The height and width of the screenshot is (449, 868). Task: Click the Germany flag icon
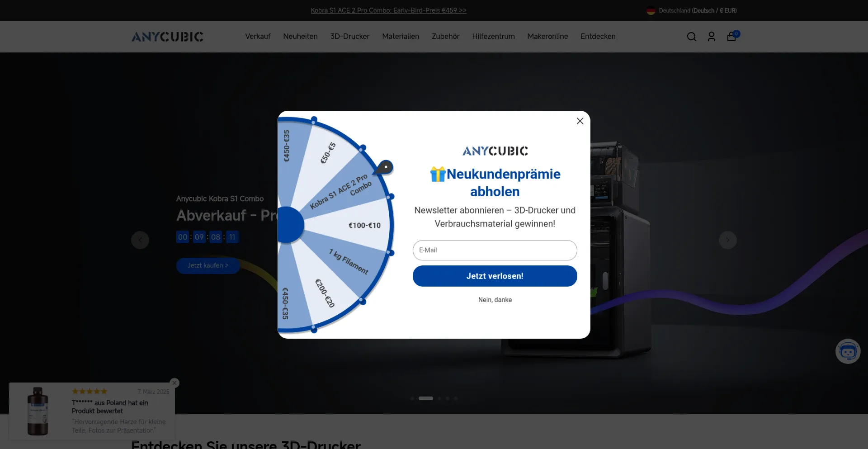[651, 10]
